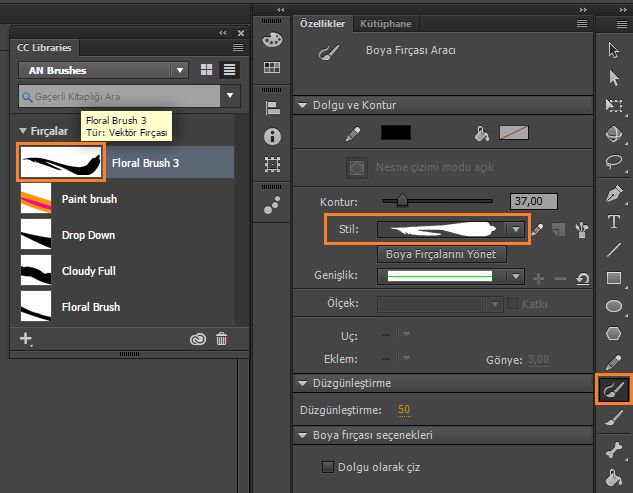The image size is (633, 493).
Task: Switch to the Kütüphane tab
Action: pos(386,24)
